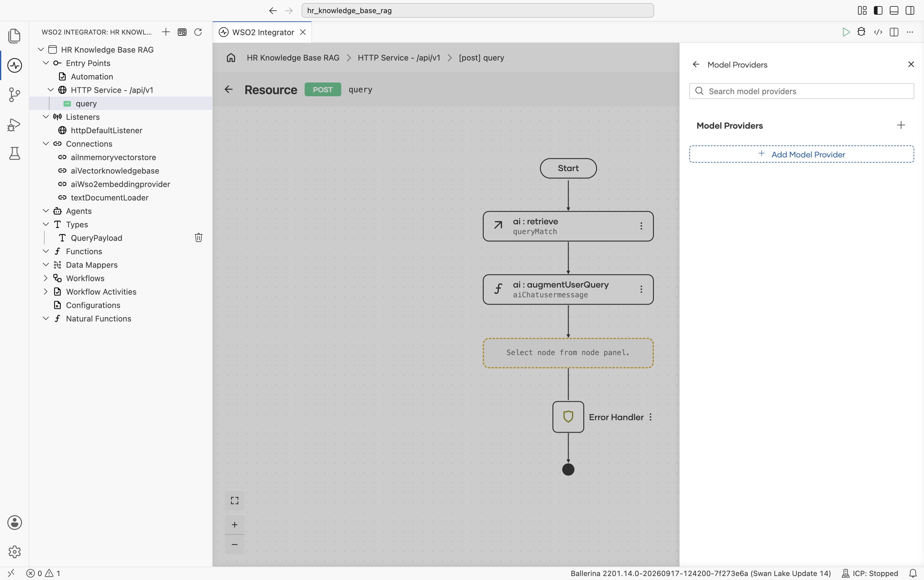Open options menu for ai : retrieve node
924x580 pixels.
point(641,226)
